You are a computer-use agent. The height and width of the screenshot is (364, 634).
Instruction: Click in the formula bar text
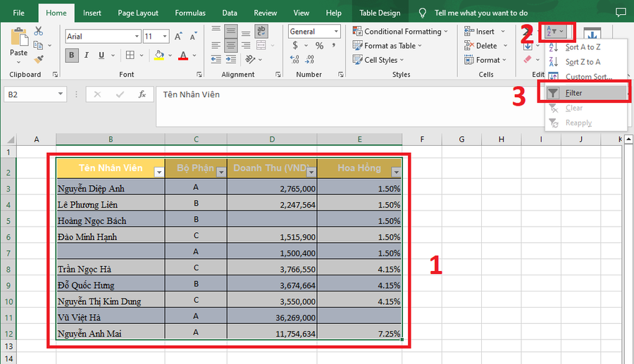pyautogui.click(x=191, y=94)
